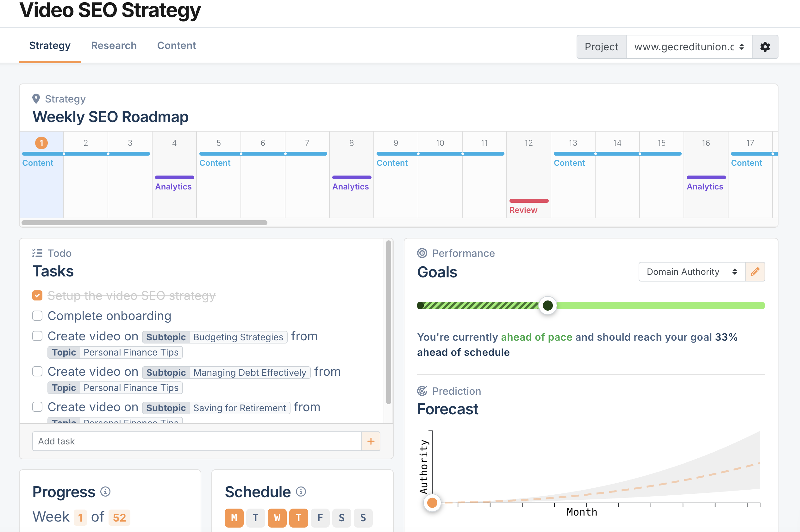Image resolution: width=800 pixels, height=532 pixels.
Task: Enable the Complete onboarding checkbox
Action: point(36,316)
